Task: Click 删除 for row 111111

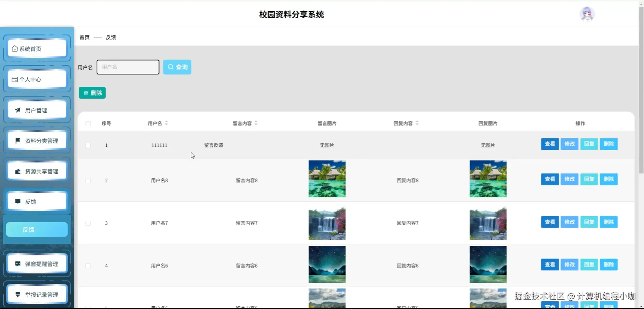Action: point(609,144)
